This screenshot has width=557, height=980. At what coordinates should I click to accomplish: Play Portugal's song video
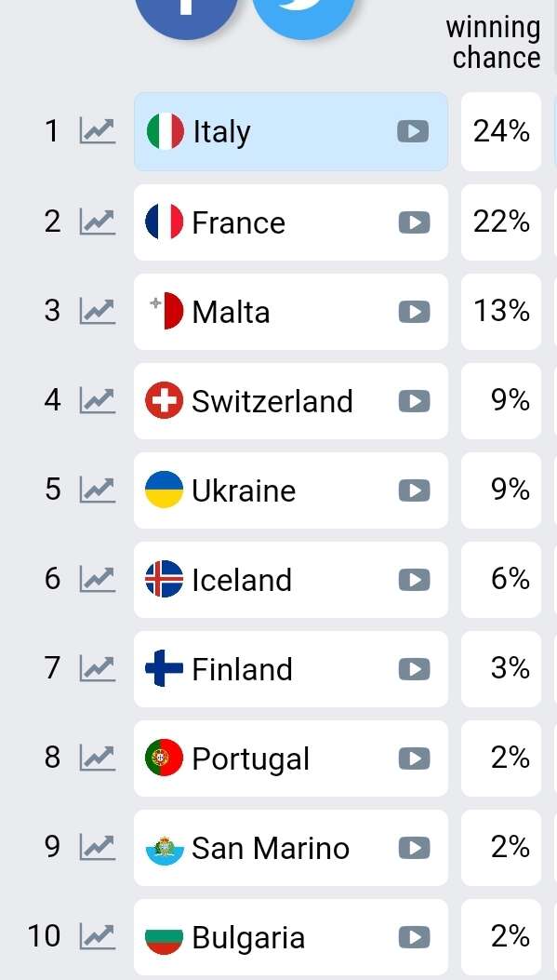(x=414, y=758)
